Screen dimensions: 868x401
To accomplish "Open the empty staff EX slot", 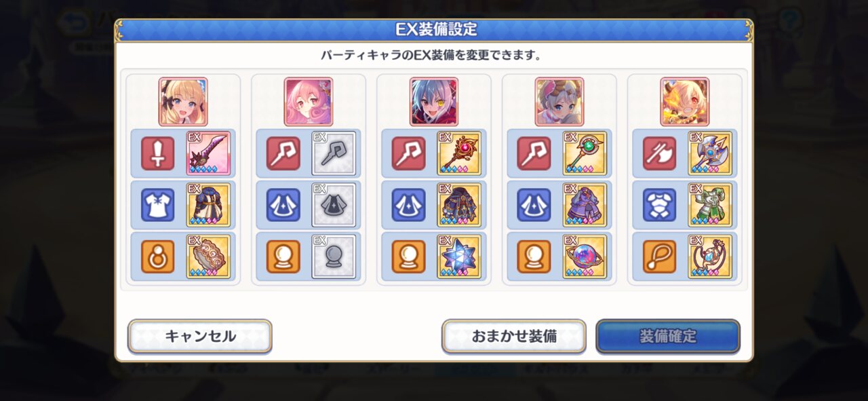I will click(x=334, y=153).
